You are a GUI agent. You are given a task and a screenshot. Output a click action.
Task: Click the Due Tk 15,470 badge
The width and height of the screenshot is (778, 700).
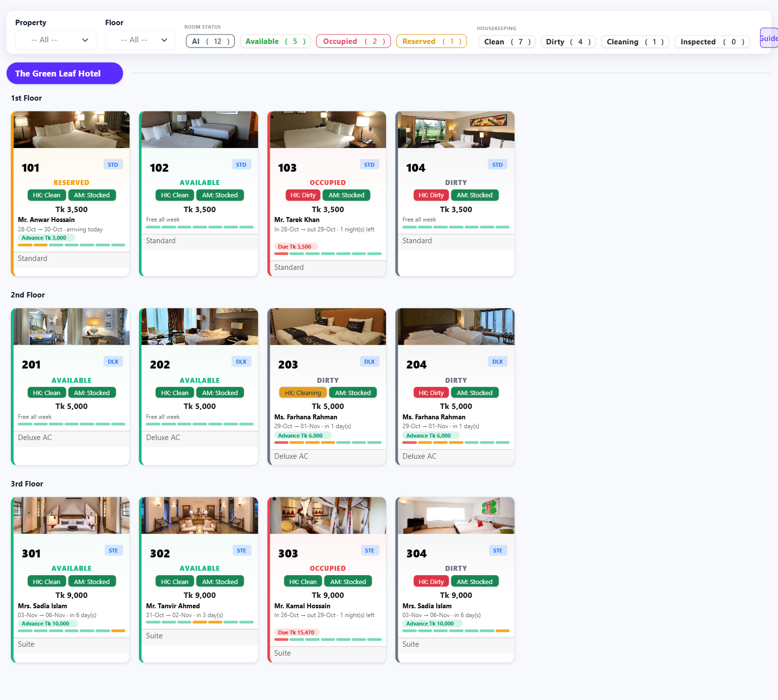point(297,632)
